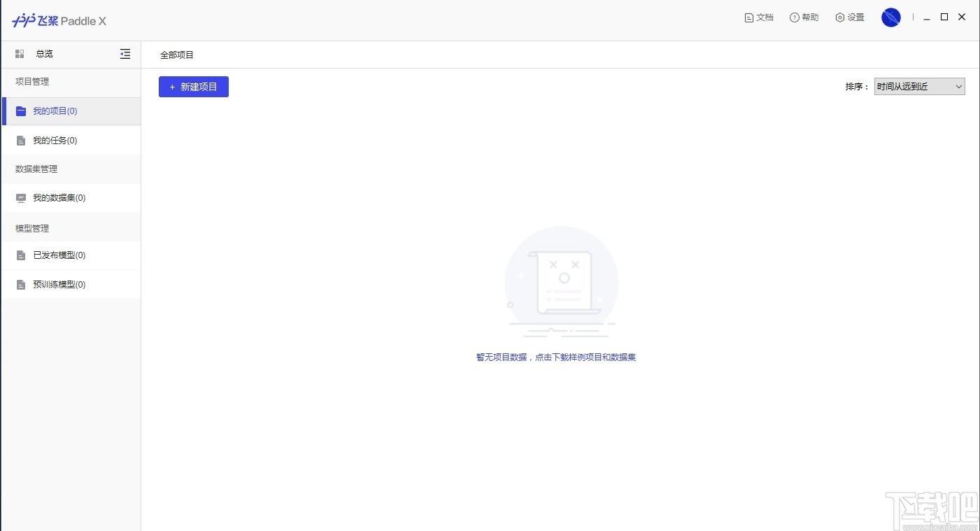
Task: Click the PaddleX logo icon
Action: 23,20
